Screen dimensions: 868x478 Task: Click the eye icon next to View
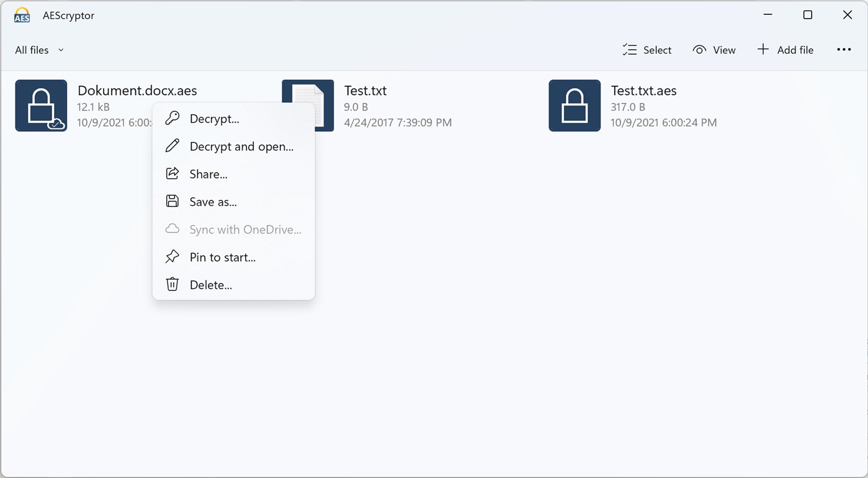point(699,49)
